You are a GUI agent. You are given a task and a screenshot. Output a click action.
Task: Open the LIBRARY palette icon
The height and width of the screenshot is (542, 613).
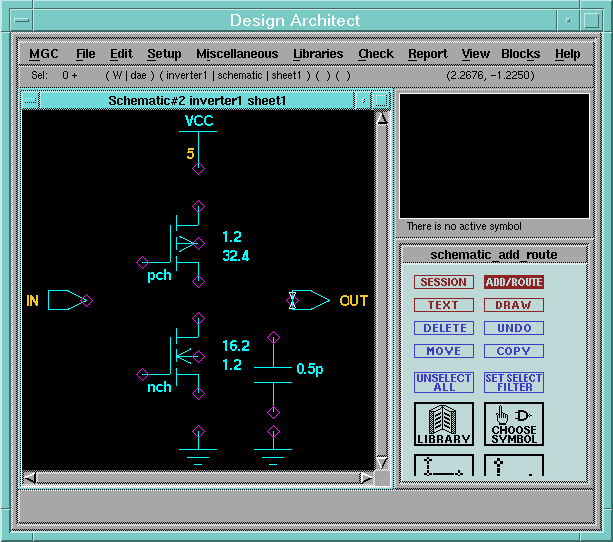pyautogui.click(x=443, y=424)
